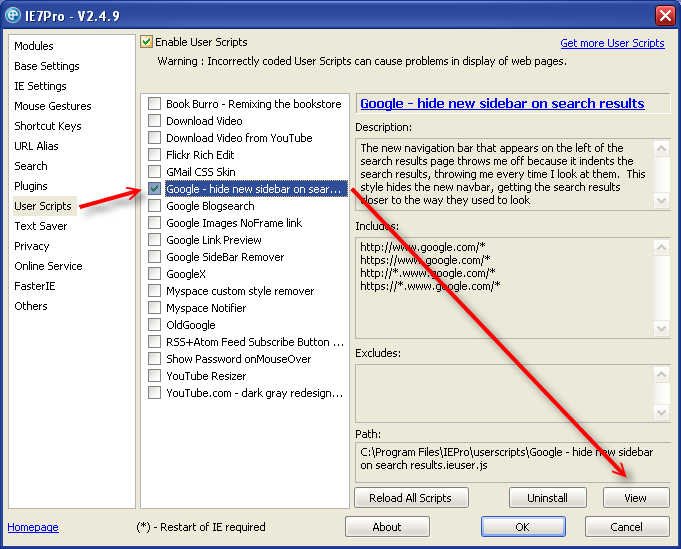The image size is (681, 549).
Task: Enable the Download Video script checkbox
Action: click(x=154, y=121)
